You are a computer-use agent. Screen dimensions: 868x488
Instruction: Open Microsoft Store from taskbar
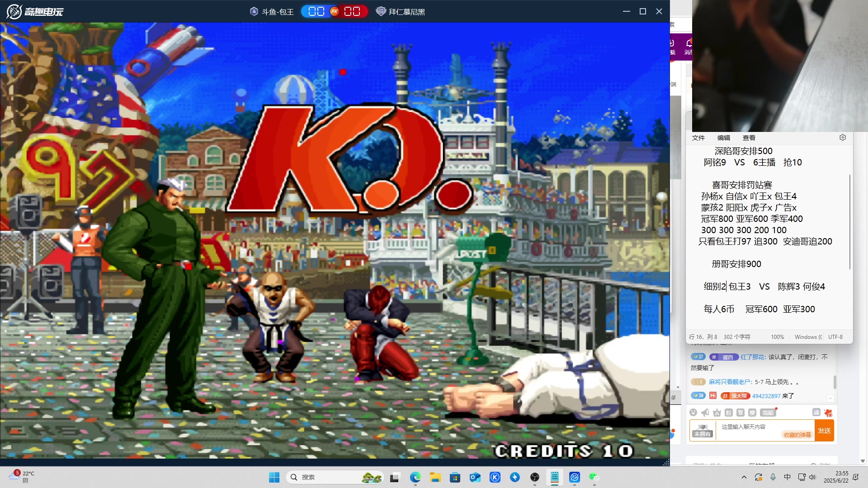coord(455,477)
